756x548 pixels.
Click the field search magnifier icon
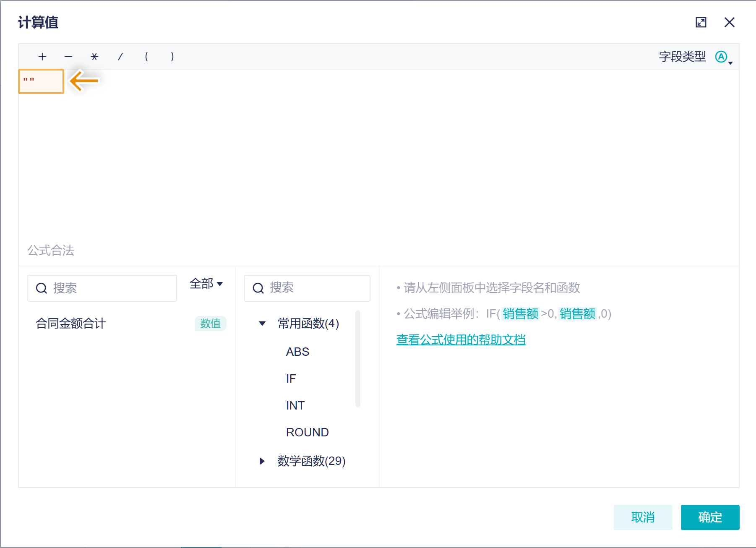(42, 288)
